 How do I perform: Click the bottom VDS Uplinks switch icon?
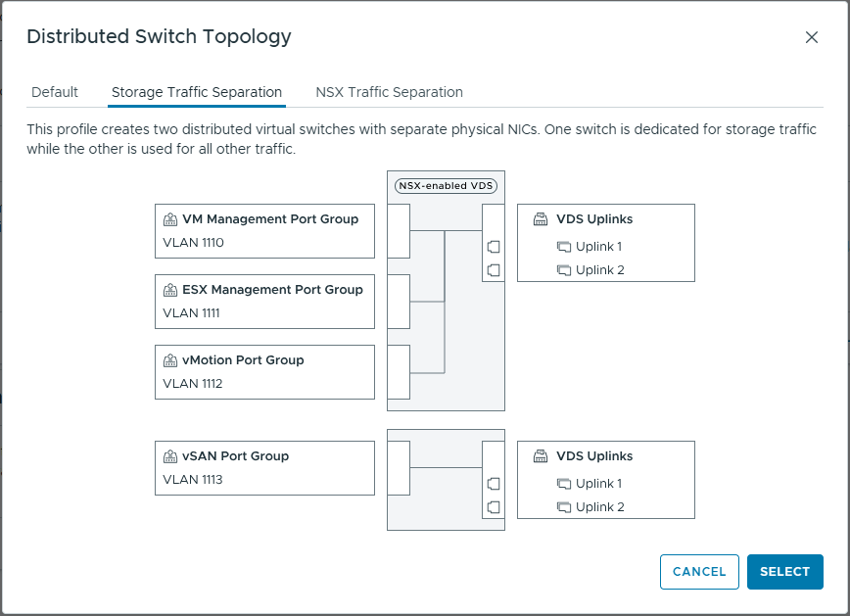540,456
